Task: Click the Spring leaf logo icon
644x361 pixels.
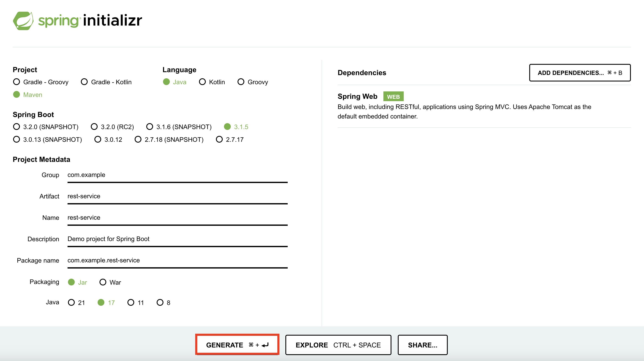Action: (23, 21)
